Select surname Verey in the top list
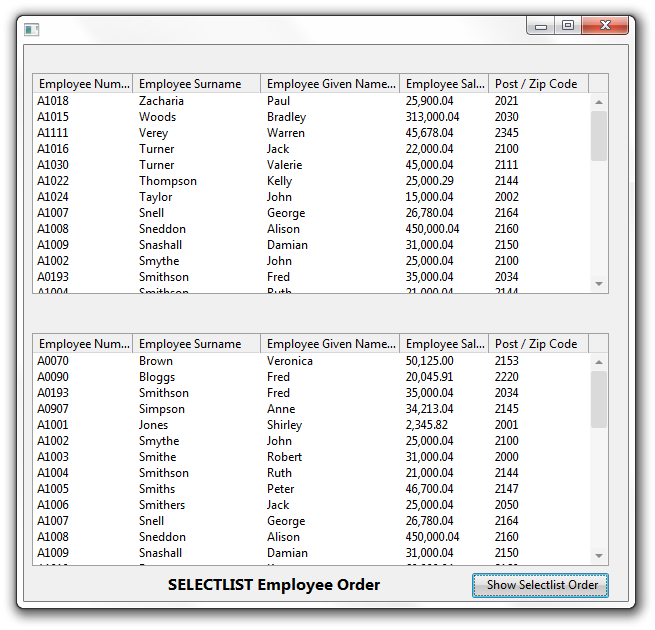Screen dimensions: 655x630 tap(153, 133)
